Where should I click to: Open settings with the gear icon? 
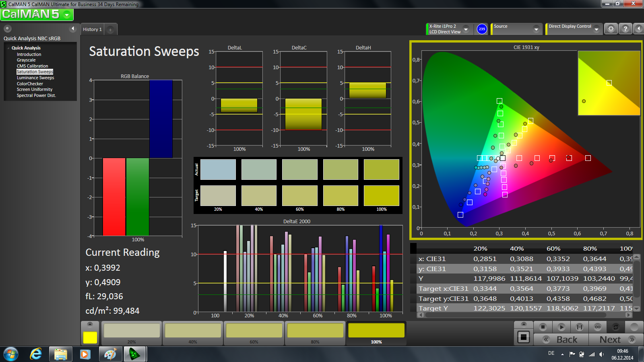(611, 29)
